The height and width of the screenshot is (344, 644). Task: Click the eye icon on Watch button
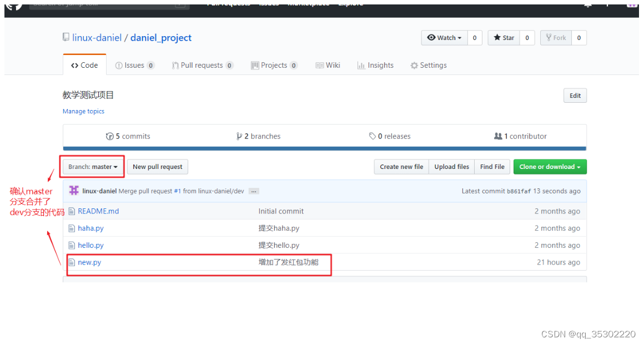(x=431, y=37)
